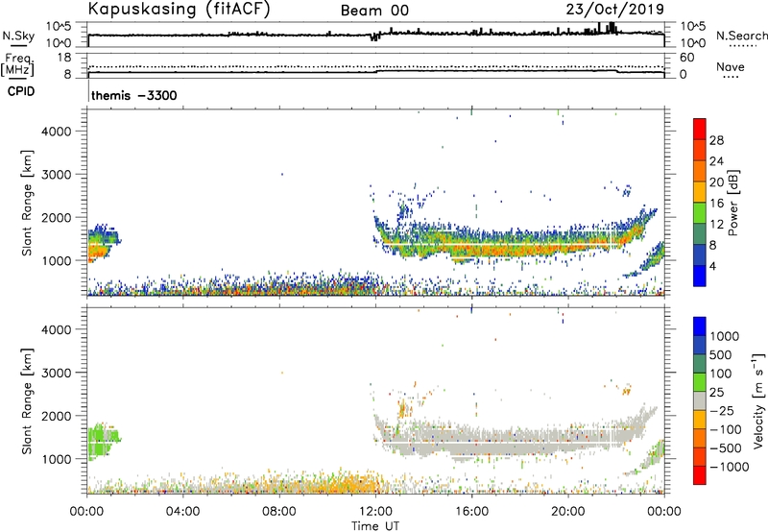Viewport: 768px width, 532px height.
Task: Click the 'Time UT' axis label
Action: [375, 526]
